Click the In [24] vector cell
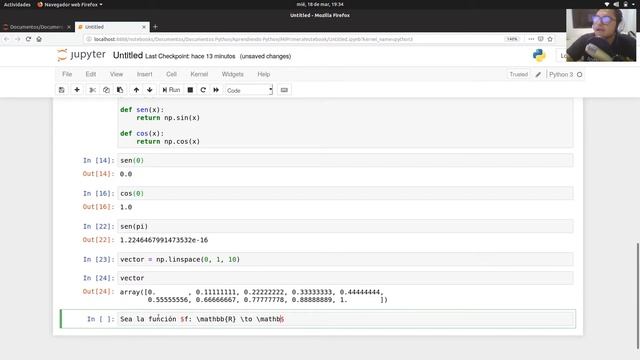The width and height of the screenshot is (640, 360). click(345, 278)
